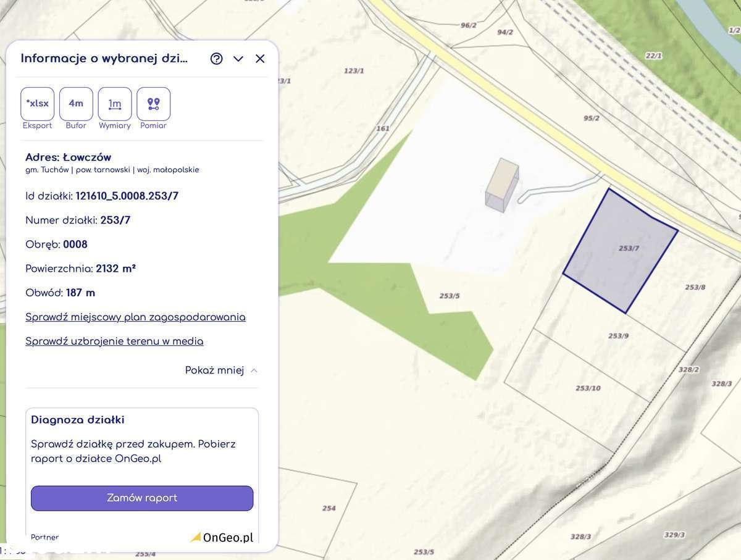Image resolution: width=741 pixels, height=560 pixels.
Task: Collapse panel with the header chevron
Action: point(238,59)
